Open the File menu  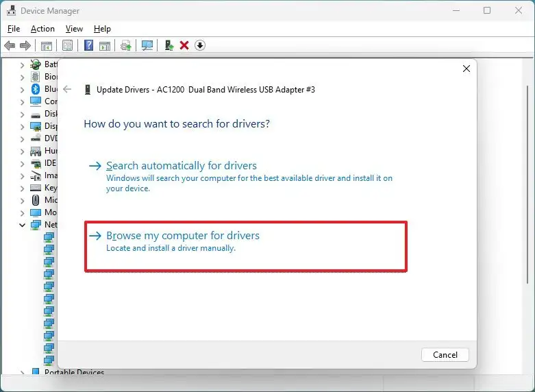pos(14,29)
